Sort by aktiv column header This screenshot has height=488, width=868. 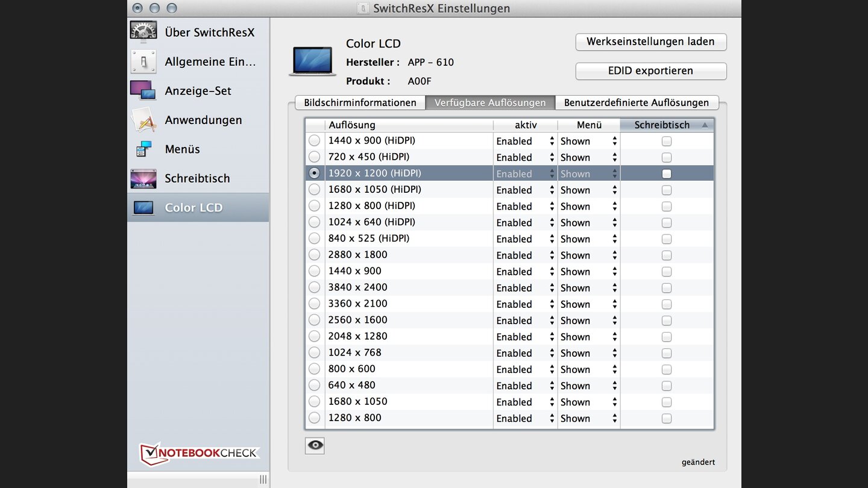pos(525,125)
